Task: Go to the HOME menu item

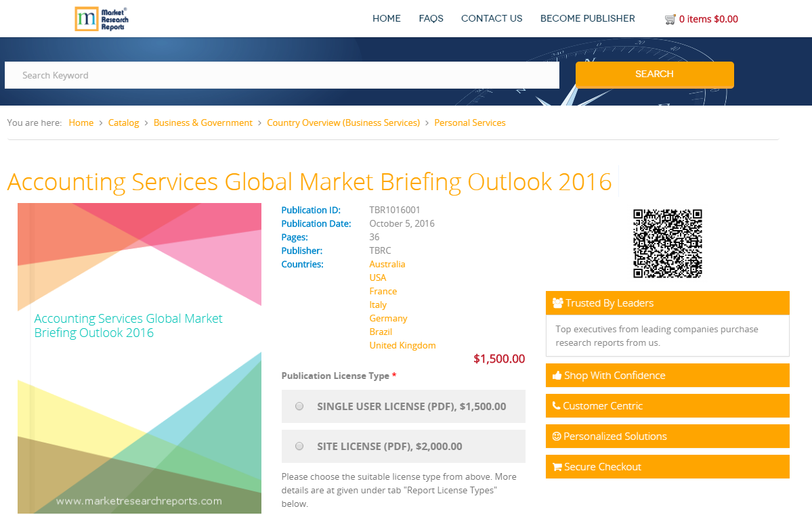Action: click(x=386, y=19)
